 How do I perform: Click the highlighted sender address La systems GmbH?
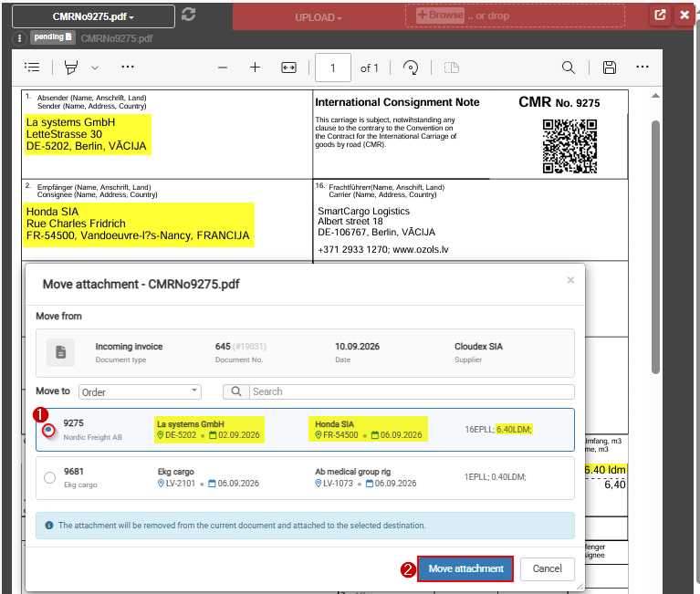tap(88, 134)
